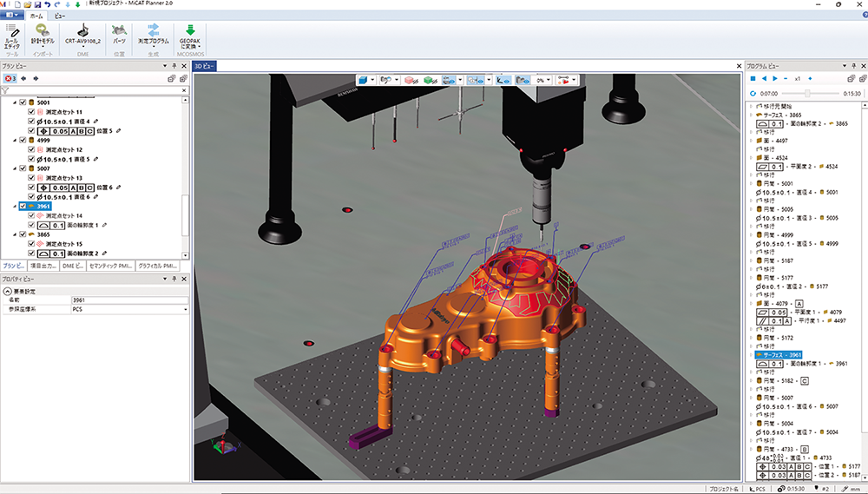Screen dimensions: 868x494
Task: Generate the 測定プログラム measurement program
Action: [x=153, y=35]
